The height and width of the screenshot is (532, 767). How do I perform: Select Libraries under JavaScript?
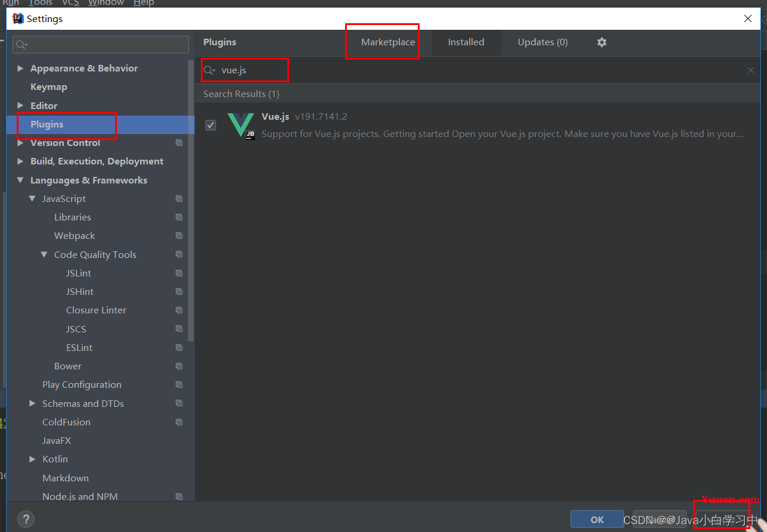73,217
